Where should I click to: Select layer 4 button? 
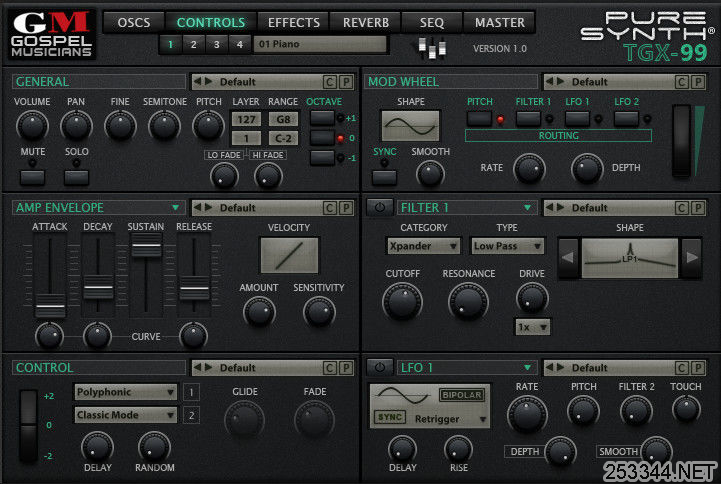click(239, 45)
